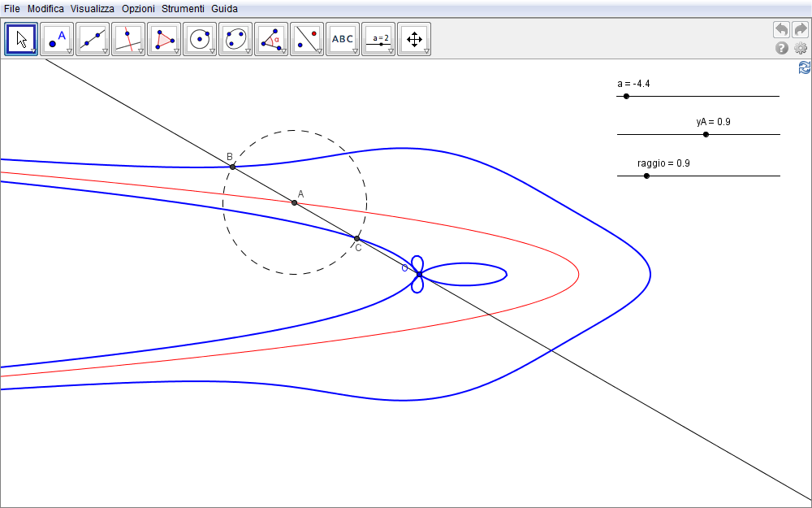
Task: Click the raggio slider handle
Action: click(646, 176)
